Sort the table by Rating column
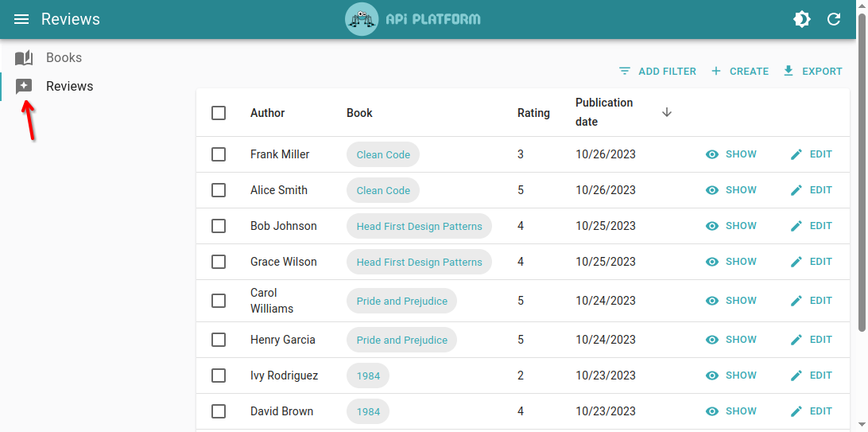868x432 pixels. click(x=533, y=113)
